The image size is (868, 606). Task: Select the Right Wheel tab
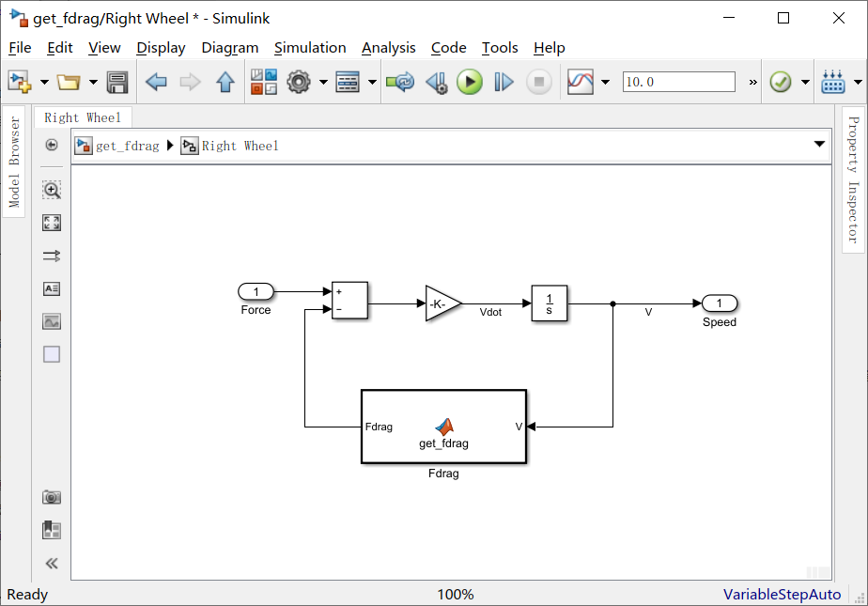(x=83, y=117)
